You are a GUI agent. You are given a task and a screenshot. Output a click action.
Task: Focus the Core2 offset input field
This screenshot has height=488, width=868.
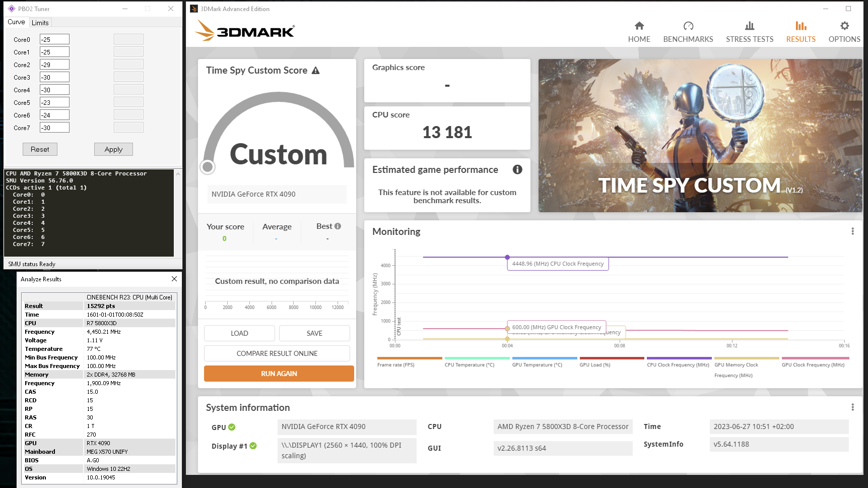click(54, 65)
